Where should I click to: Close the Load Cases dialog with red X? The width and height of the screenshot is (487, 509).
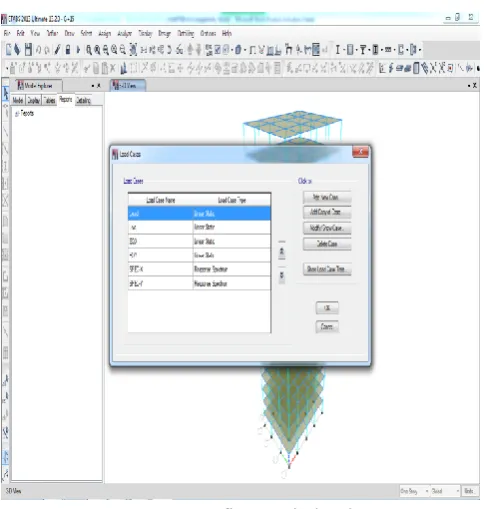[x=360, y=152]
